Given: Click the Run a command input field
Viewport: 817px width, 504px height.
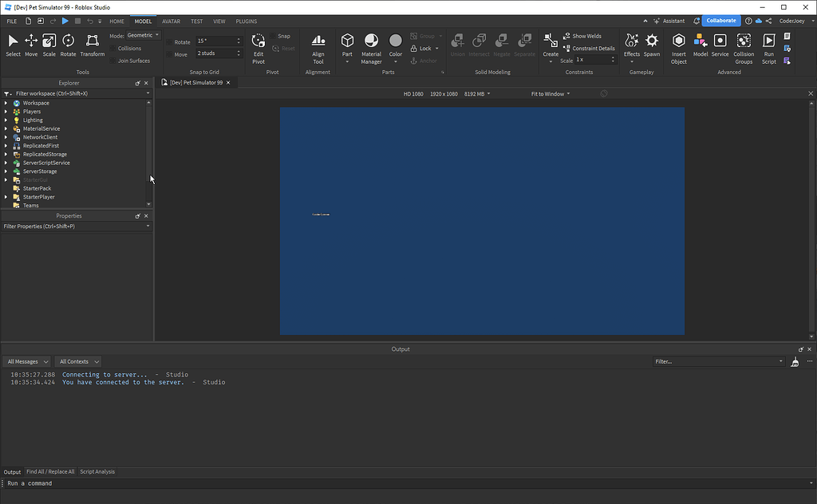Looking at the screenshot, I should pyautogui.click(x=80, y=483).
